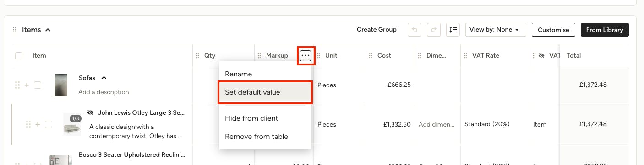Click the Pieces unit in Sofas row
This screenshot has height=165, width=644.
tap(327, 85)
